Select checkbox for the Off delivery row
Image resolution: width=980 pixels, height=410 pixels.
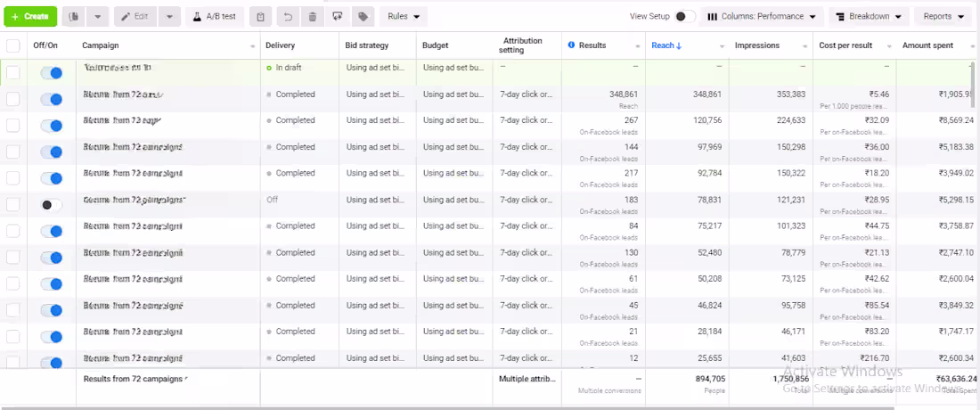[x=12, y=204]
